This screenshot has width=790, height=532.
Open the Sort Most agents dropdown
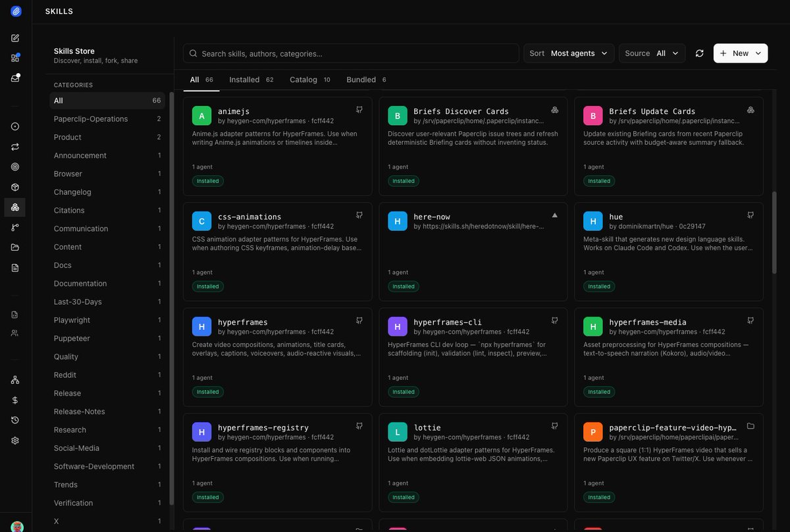(x=569, y=53)
